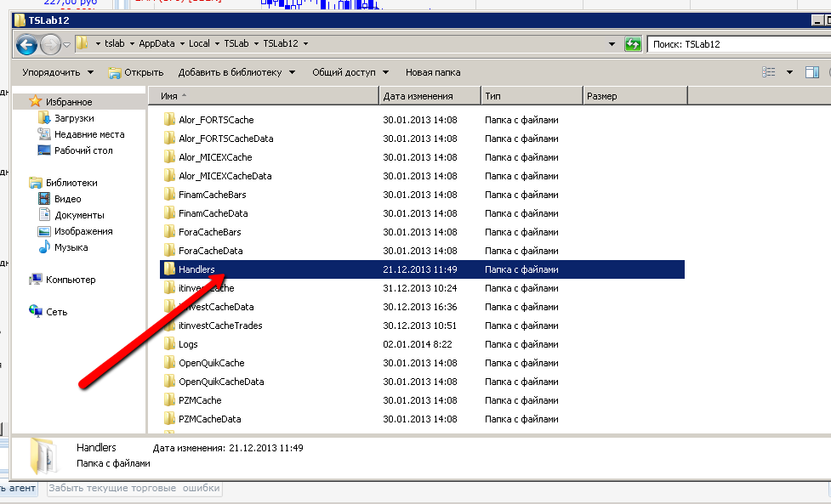Expand dropdown arrow after AppData breadcrumb
The image size is (831, 504).
pyautogui.click(x=182, y=43)
